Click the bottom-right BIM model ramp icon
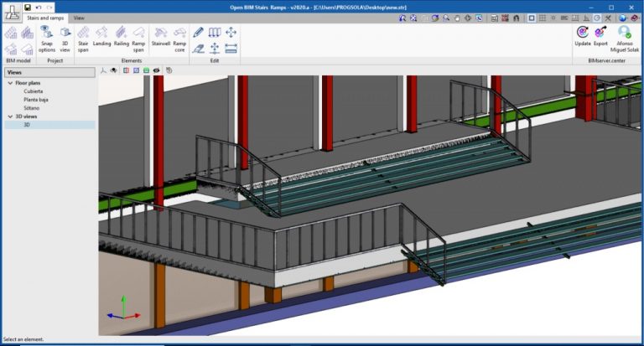This screenshot has width=644, height=346. (27, 49)
